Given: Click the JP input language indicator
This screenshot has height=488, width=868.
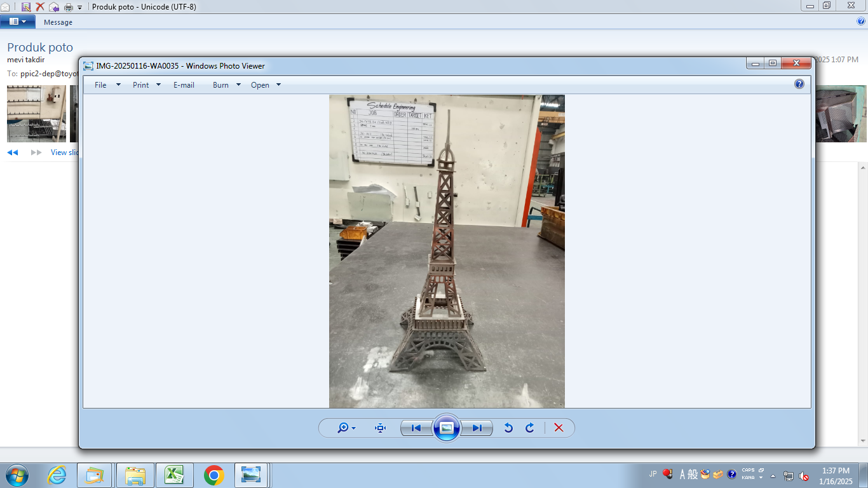Looking at the screenshot, I should coord(653,474).
